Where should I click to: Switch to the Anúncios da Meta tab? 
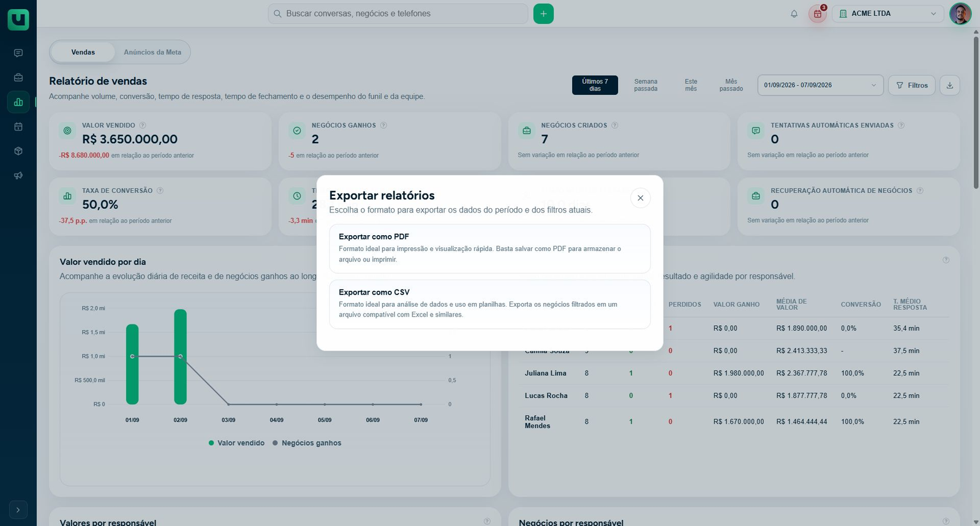(153, 52)
